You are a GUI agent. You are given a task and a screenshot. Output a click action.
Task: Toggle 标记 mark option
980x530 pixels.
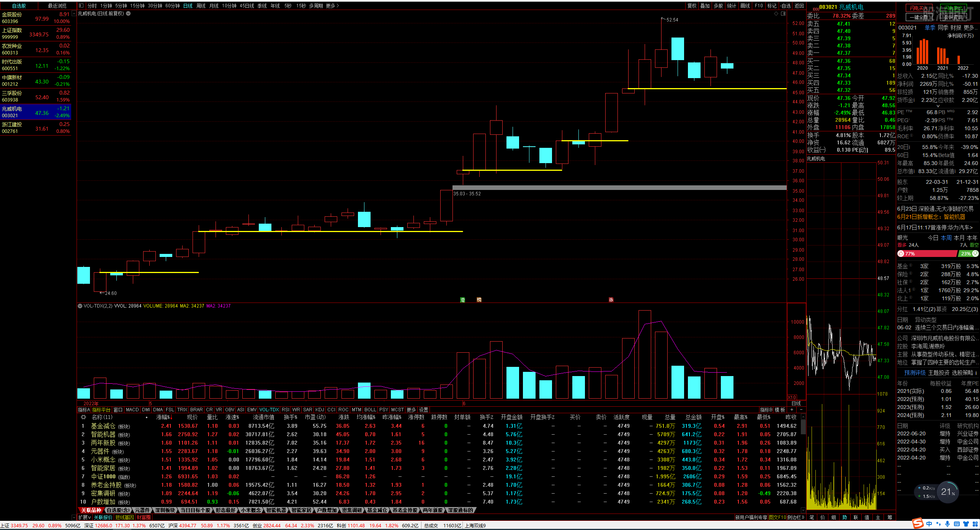[x=772, y=6]
